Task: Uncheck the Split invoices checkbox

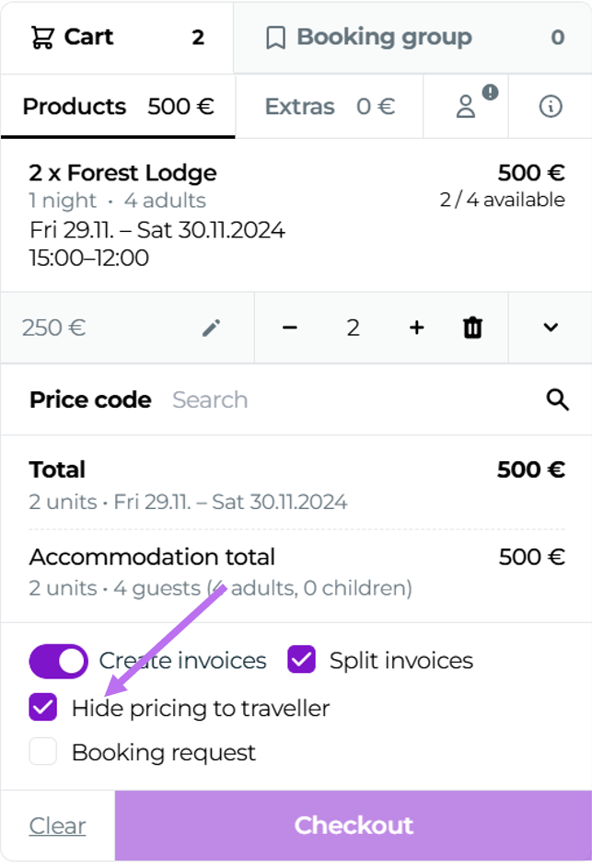Action: 302,660
